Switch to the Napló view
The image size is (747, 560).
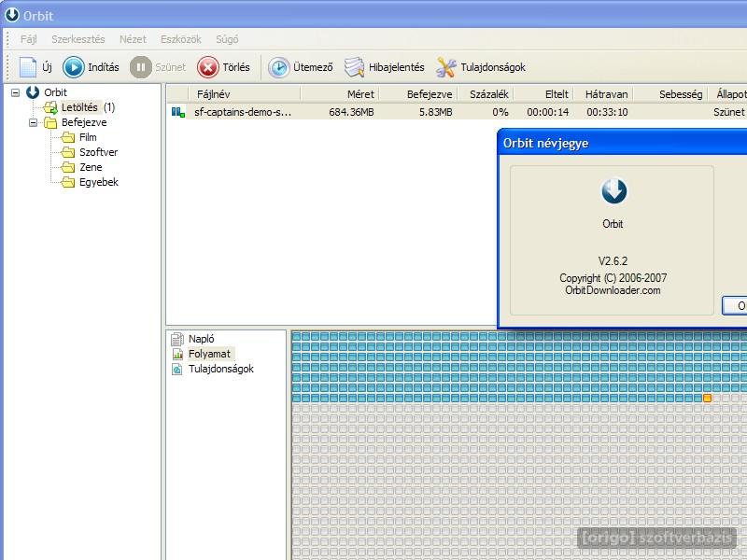[x=201, y=339]
